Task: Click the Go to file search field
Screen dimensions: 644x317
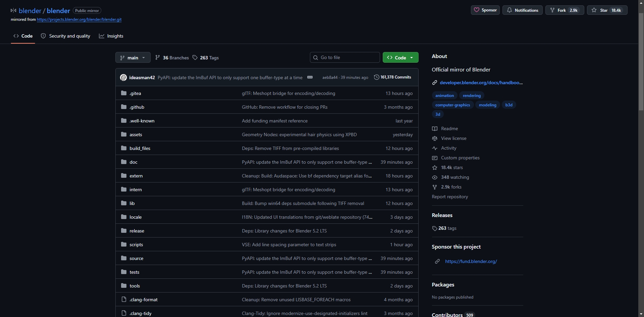Action: click(x=345, y=57)
